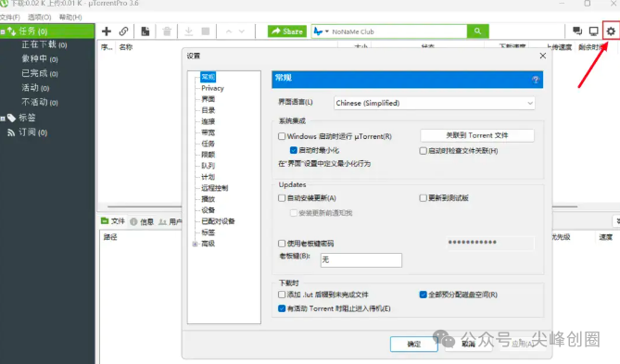620x364 pixels.
Task: Select 队列 in settings tree
Action: (209, 166)
